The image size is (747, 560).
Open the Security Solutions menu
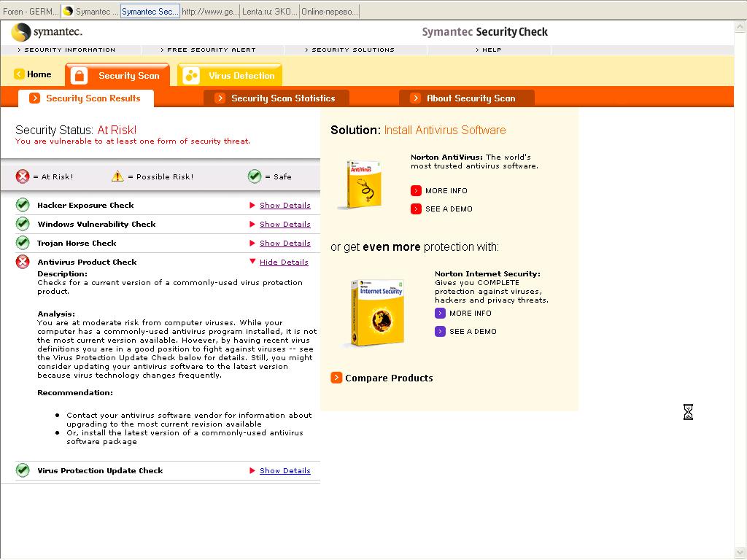pyautogui.click(x=349, y=50)
